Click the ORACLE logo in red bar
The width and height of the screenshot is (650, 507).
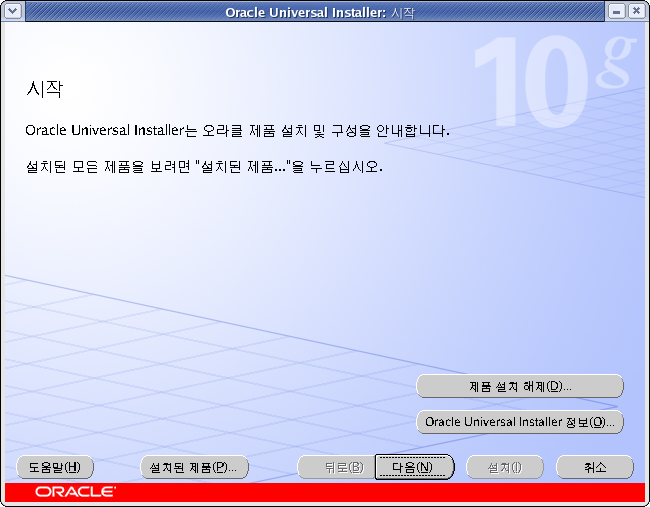pos(75,492)
